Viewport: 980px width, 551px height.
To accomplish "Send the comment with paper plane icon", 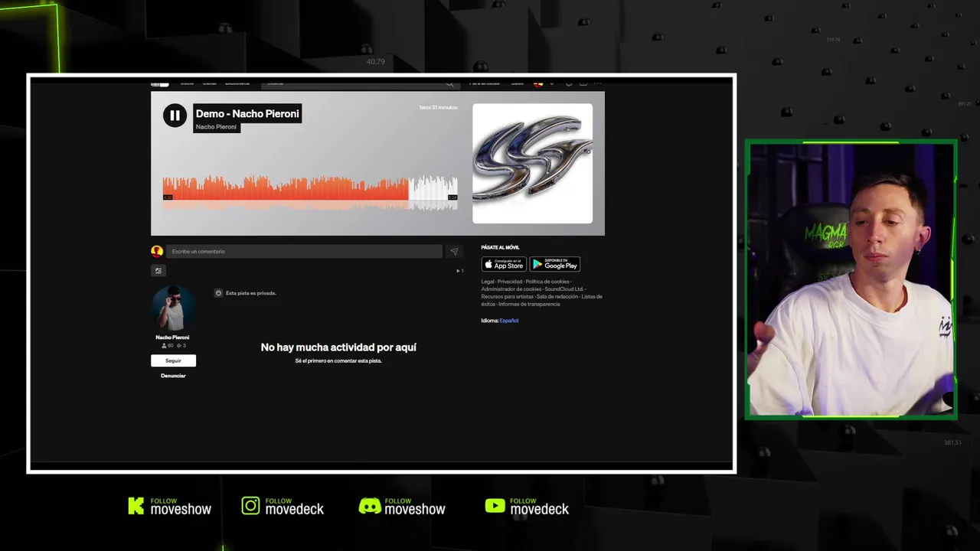I will [454, 251].
